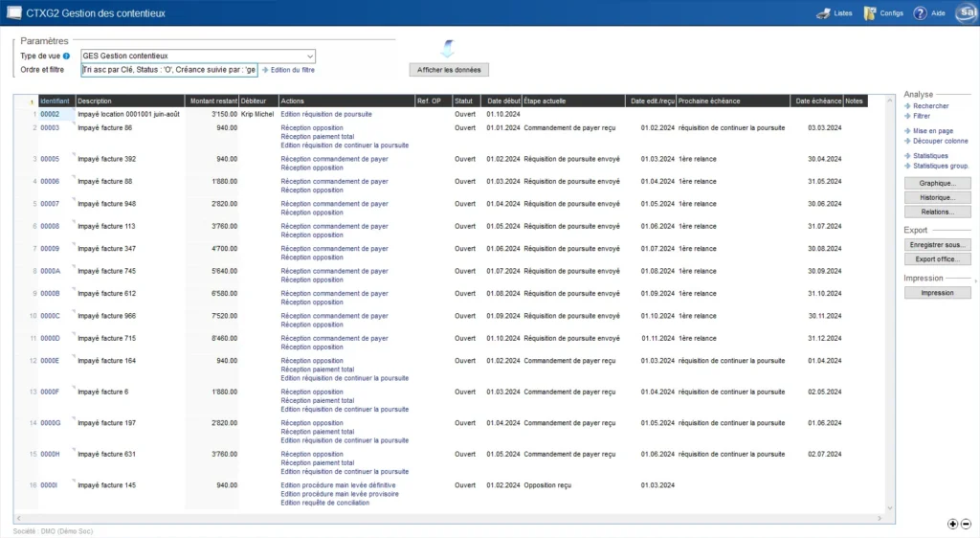Click the Aide question mark icon
The image size is (980, 538).
pyautogui.click(x=920, y=13)
